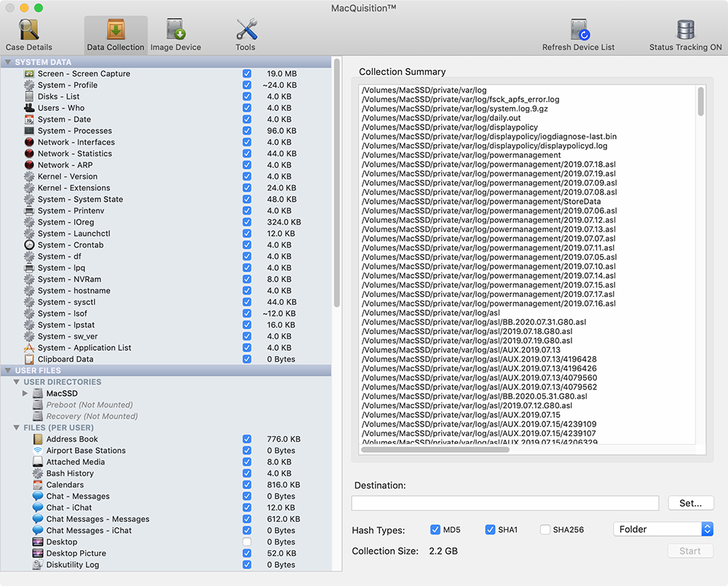Click Chat - Messages bubble icon
Viewport: 728px width, 586px height.
point(38,496)
